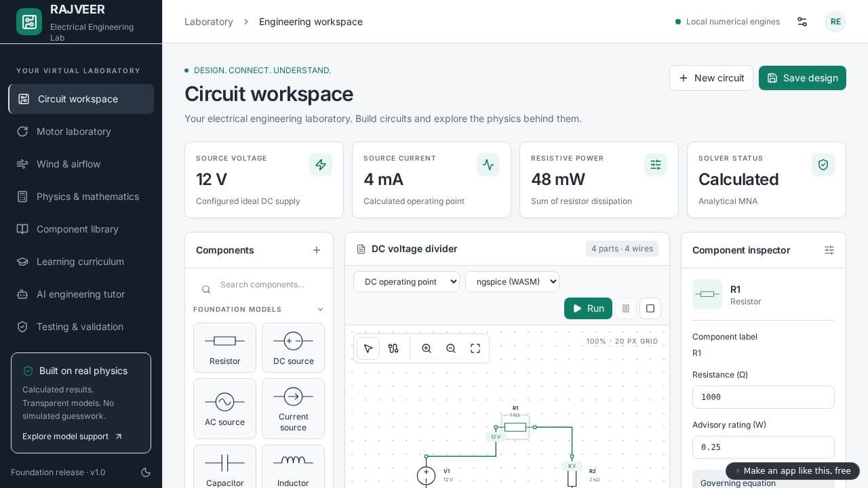Click the document icon beside circuit title

(x=361, y=249)
